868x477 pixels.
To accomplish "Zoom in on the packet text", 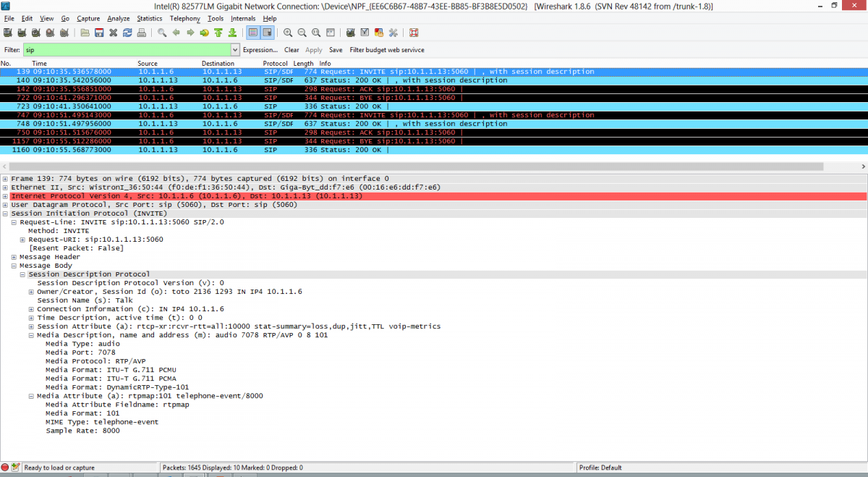I will click(288, 33).
